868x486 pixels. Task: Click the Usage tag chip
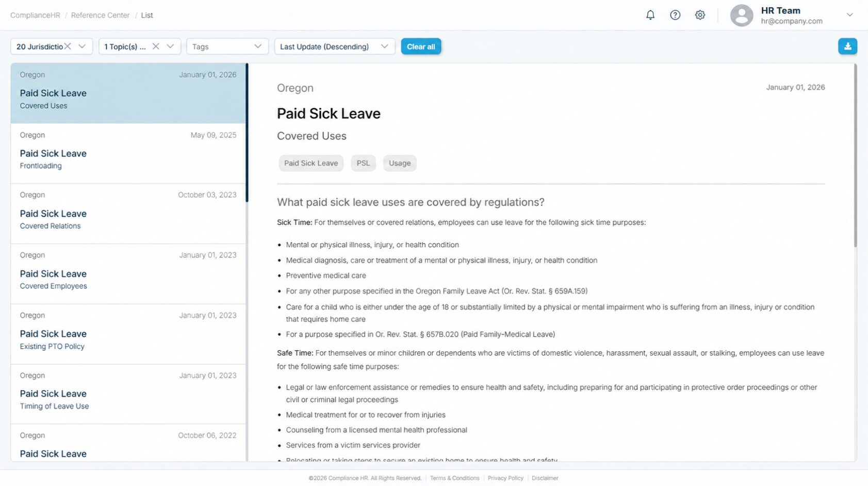400,163
